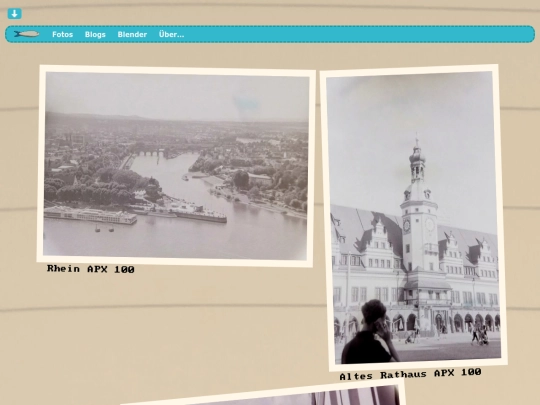
Task: Open the Blender menu
Action: tap(132, 34)
